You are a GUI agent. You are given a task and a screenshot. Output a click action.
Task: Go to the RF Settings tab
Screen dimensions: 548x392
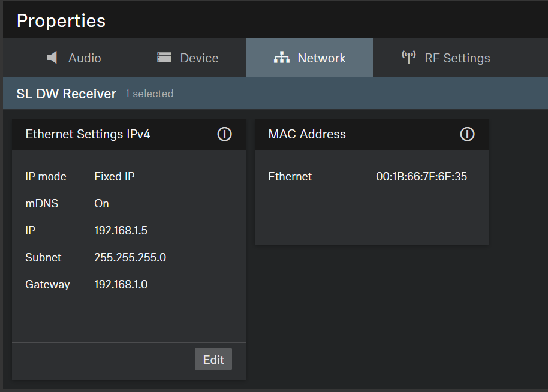pos(457,58)
